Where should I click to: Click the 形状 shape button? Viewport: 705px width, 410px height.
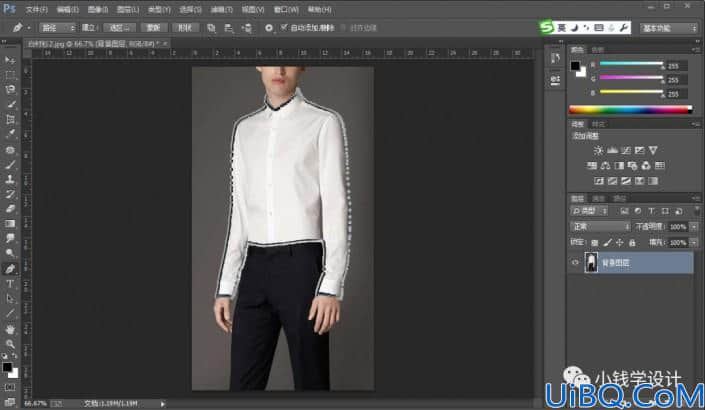pyautogui.click(x=185, y=28)
